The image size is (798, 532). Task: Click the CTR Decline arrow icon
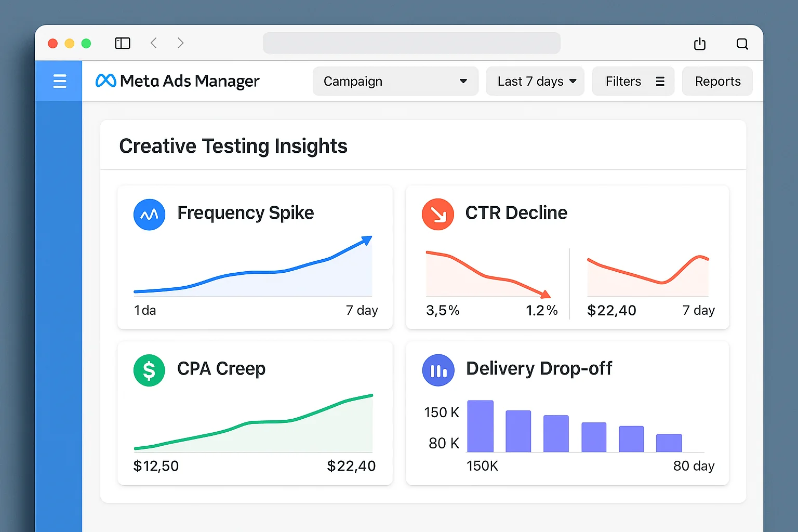[x=438, y=214]
